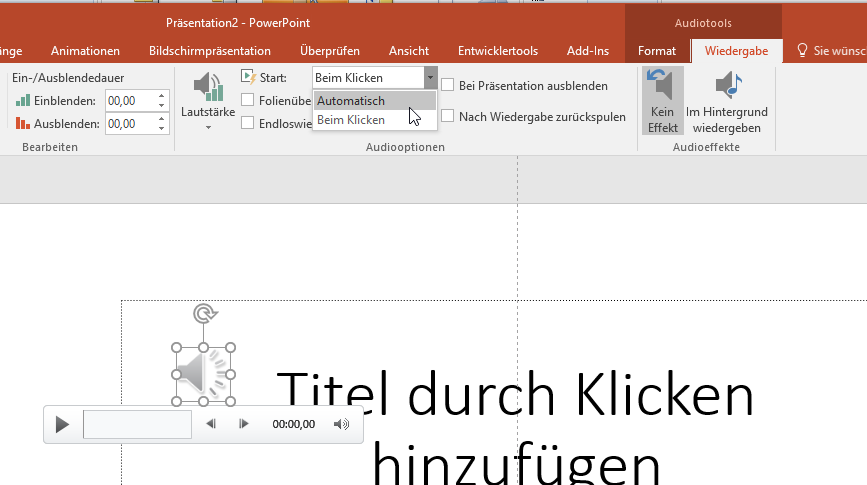Click the Start playback icon
The height and width of the screenshot is (485, 867).
(249, 77)
